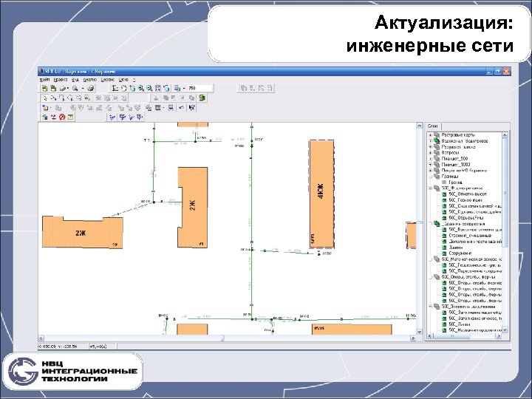Toggle green group icon of Здания и сооружения
This screenshot has height=399, width=532.
(437, 224)
